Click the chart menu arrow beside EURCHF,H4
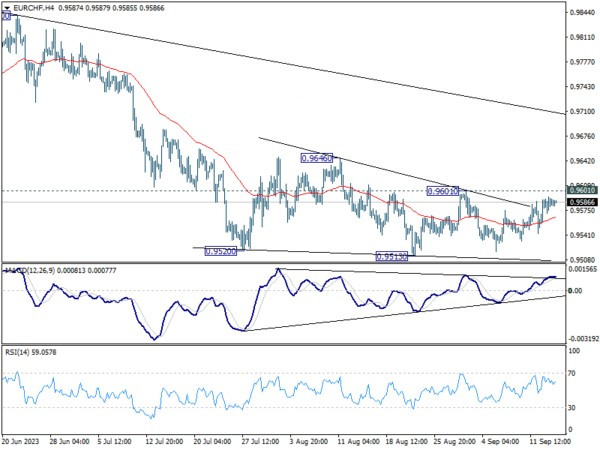 tap(7, 8)
